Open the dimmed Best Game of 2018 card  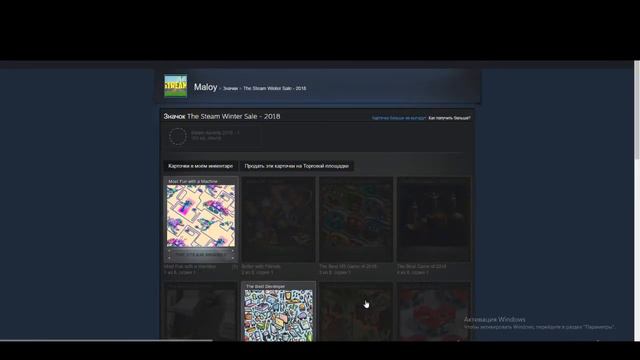click(x=434, y=219)
